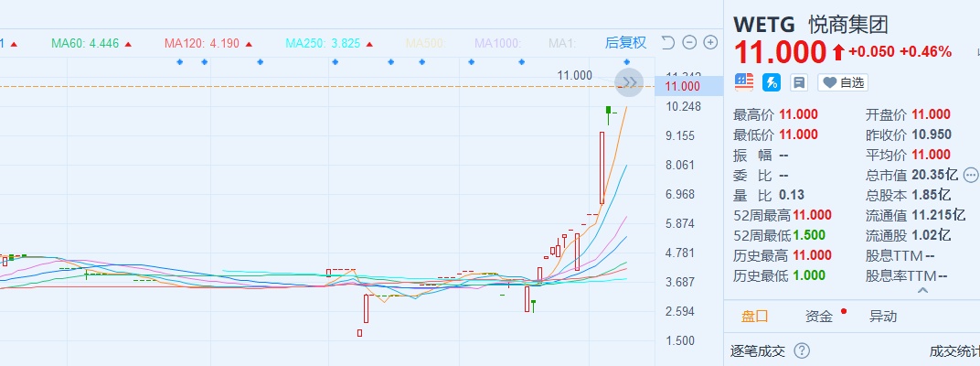Open the 成交统计 link

pos(953,350)
